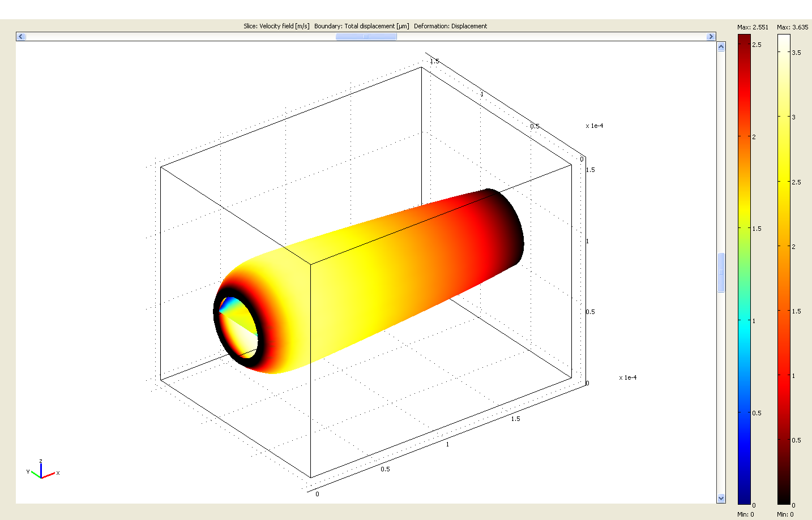Click the XYZ axis orientation triad
Image resolution: width=812 pixels, height=520 pixels.
click(x=42, y=471)
